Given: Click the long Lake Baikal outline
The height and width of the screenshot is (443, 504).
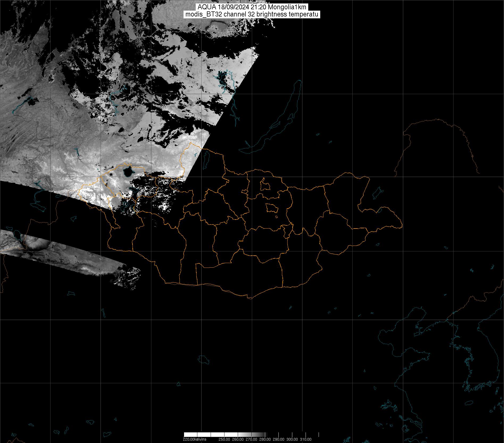Looking at the screenshot, I should coord(279,122).
